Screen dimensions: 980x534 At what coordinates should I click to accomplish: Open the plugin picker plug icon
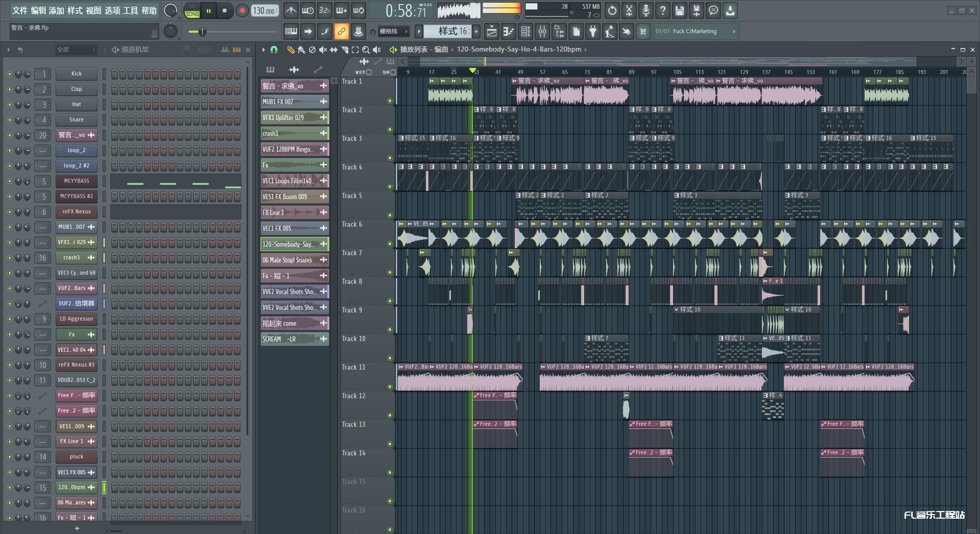click(x=592, y=32)
